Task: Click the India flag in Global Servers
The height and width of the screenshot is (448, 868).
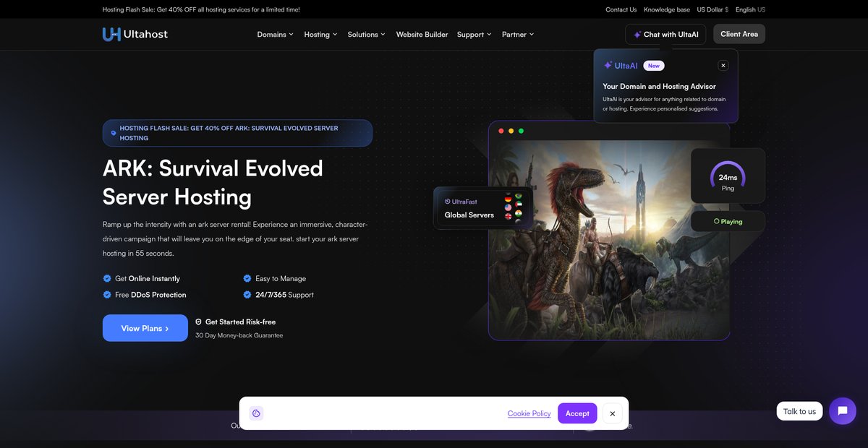Action: click(519, 215)
